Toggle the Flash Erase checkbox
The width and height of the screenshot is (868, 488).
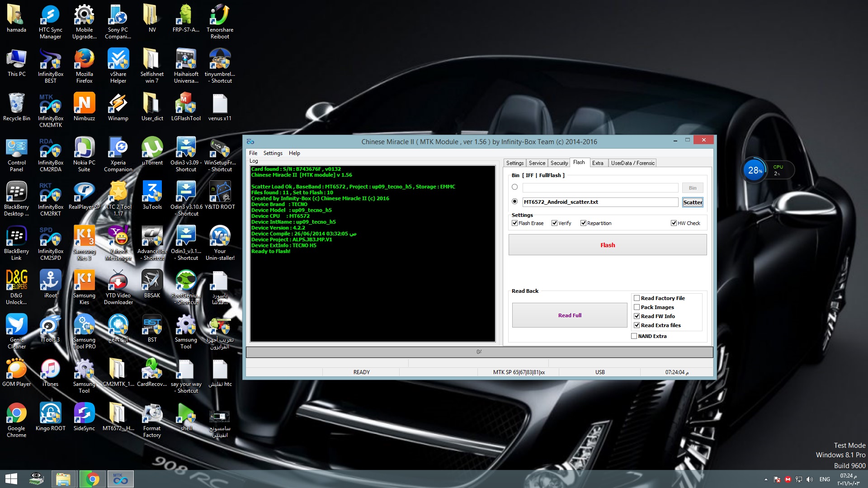pyautogui.click(x=514, y=223)
